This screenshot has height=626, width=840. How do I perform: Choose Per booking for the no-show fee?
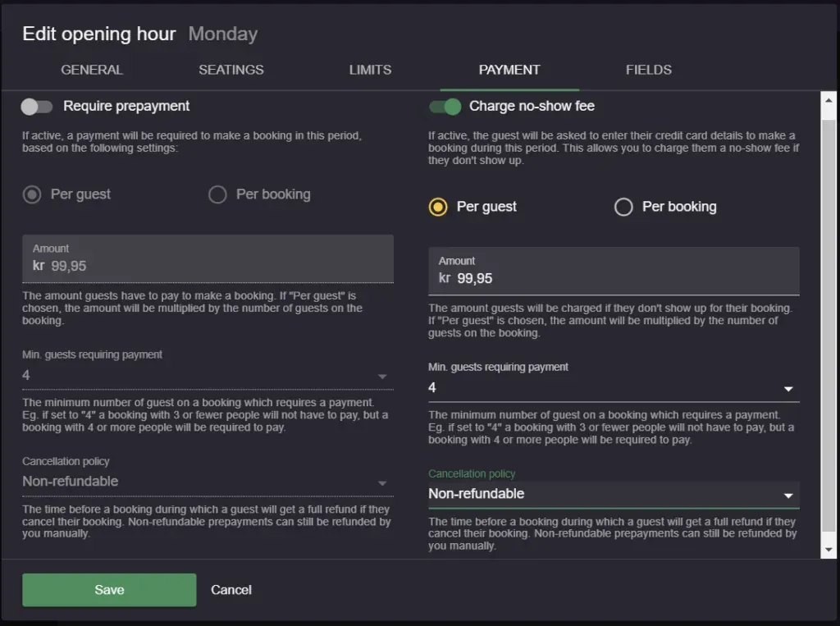tap(623, 207)
